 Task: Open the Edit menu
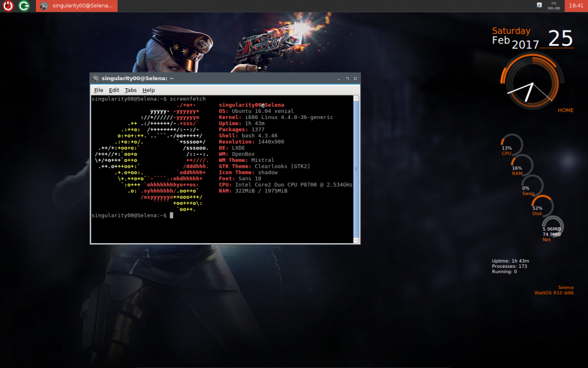click(x=114, y=90)
